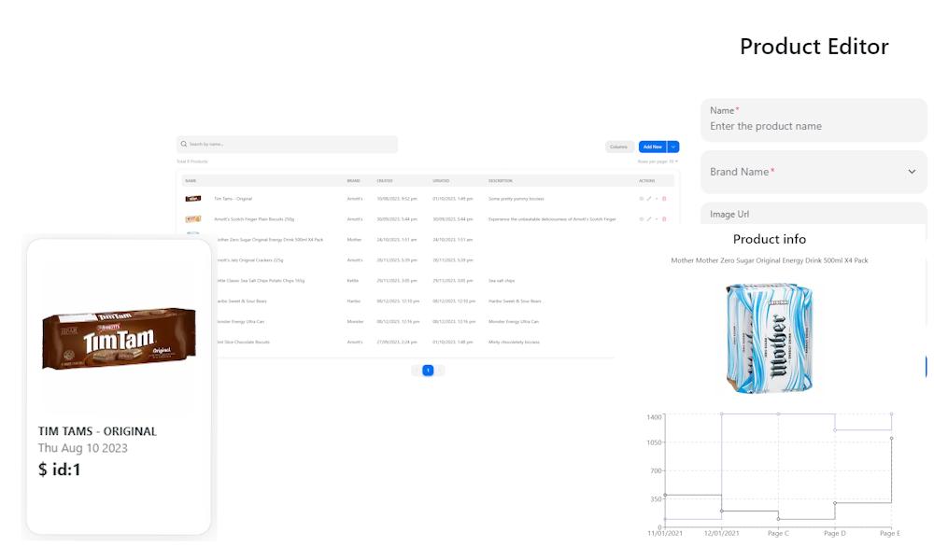The image size is (934, 560).
Task: Click the DESCRIPTION column header
Action: [x=501, y=181]
